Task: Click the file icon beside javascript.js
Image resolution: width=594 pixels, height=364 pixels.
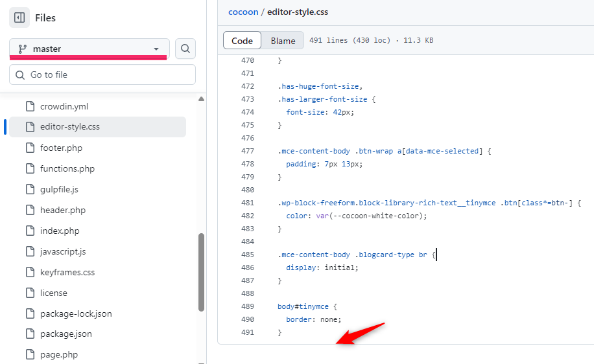Action: click(x=30, y=251)
